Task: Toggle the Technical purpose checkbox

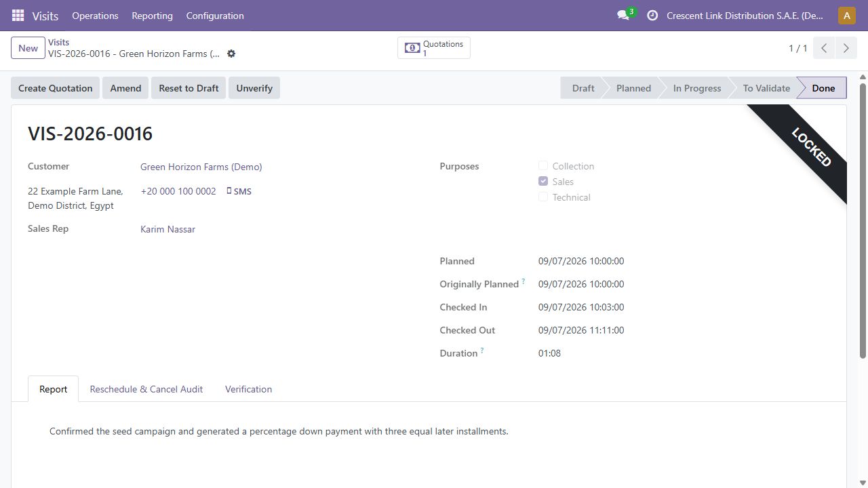Action: [x=543, y=197]
